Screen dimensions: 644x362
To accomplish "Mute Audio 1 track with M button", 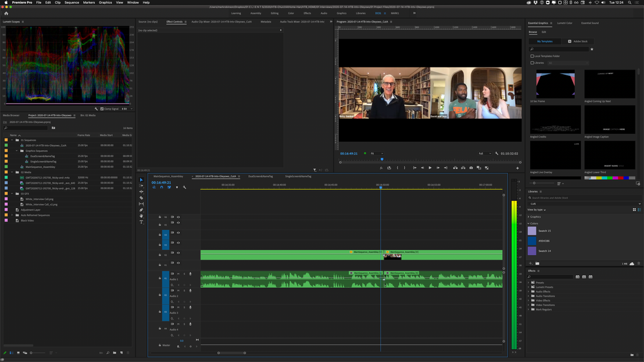I will (x=179, y=274).
